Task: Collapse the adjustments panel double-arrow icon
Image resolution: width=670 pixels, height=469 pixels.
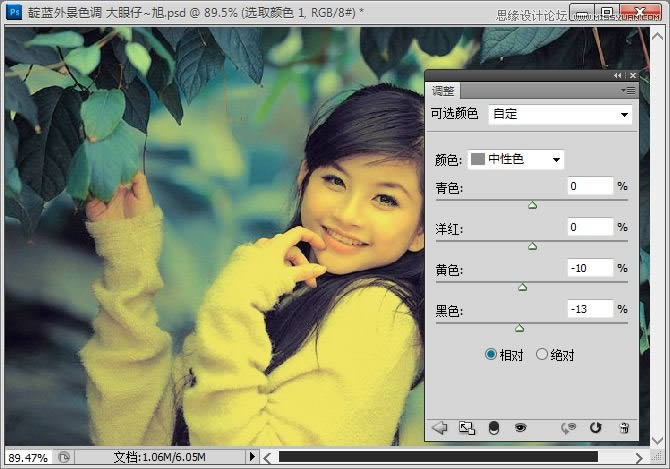Action: [x=618, y=76]
